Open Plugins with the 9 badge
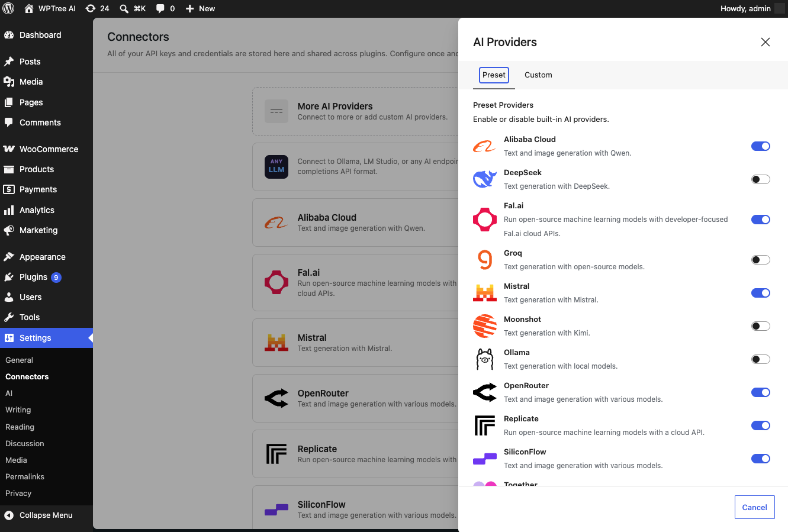 tap(46, 277)
